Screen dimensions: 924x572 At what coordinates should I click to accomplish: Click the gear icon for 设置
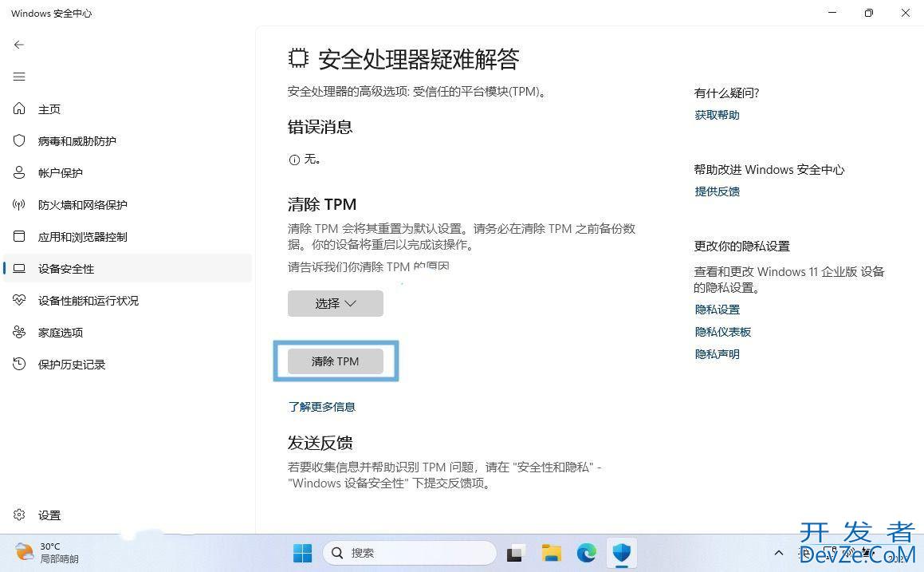(x=19, y=515)
